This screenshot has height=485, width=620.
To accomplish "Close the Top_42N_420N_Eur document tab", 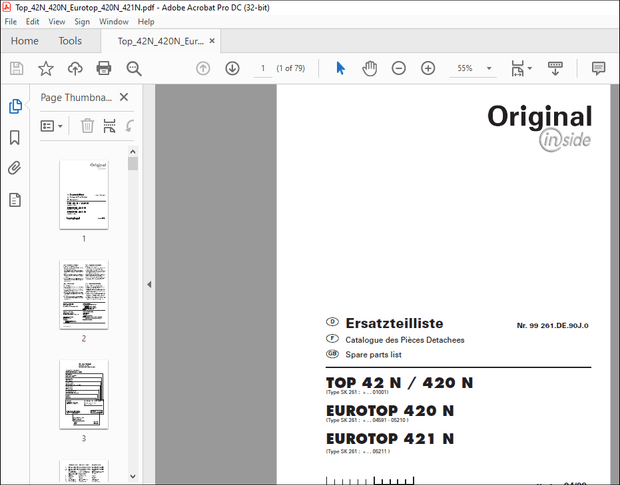I will pyautogui.click(x=212, y=41).
